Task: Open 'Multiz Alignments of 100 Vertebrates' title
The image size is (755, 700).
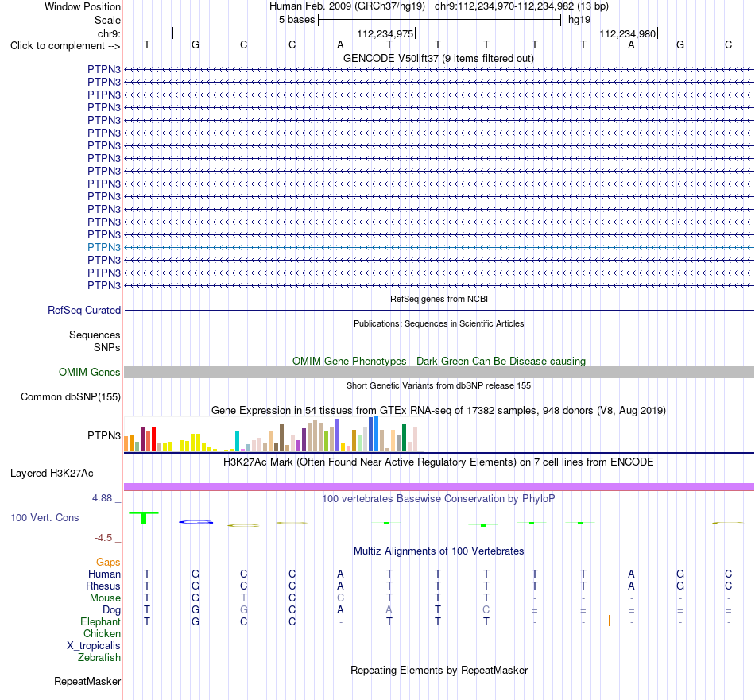Action: (439, 551)
